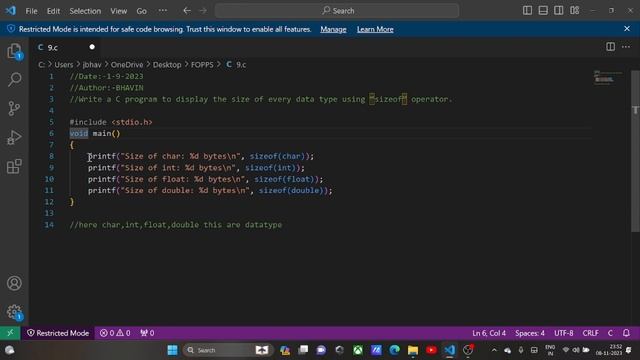The height and width of the screenshot is (360, 640).
Task: Click the Manage link in trust banner
Action: pyautogui.click(x=333, y=29)
